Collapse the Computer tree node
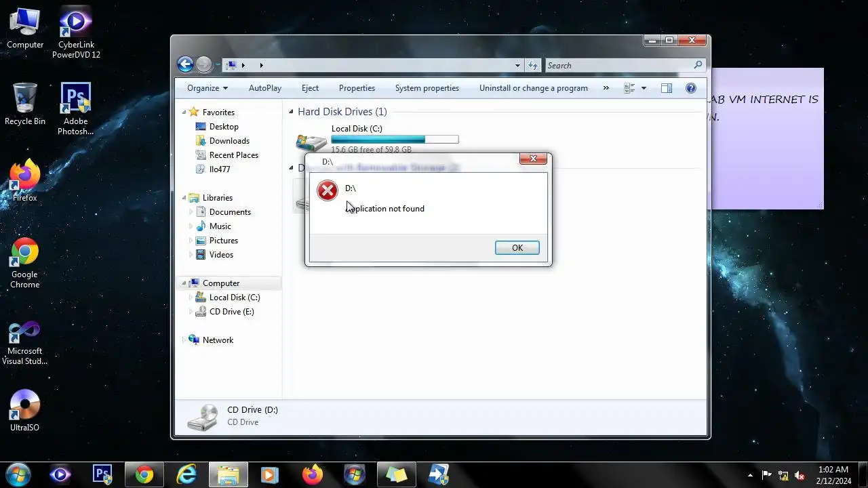868x488 pixels. 183,283
